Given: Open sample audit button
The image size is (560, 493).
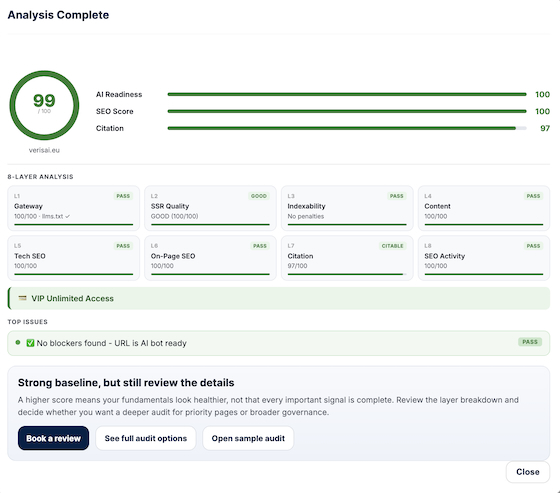Looking at the screenshot, I should [x=248, y=438].
